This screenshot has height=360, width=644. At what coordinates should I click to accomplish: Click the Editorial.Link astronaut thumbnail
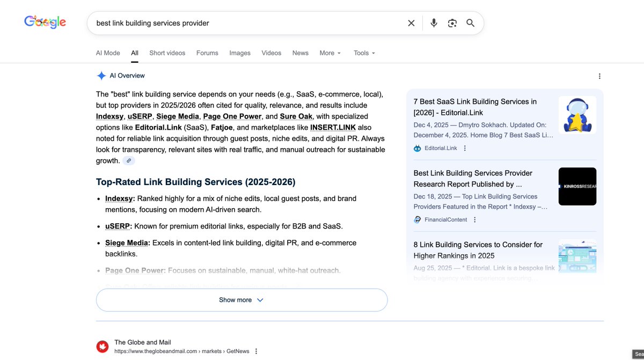577,115
